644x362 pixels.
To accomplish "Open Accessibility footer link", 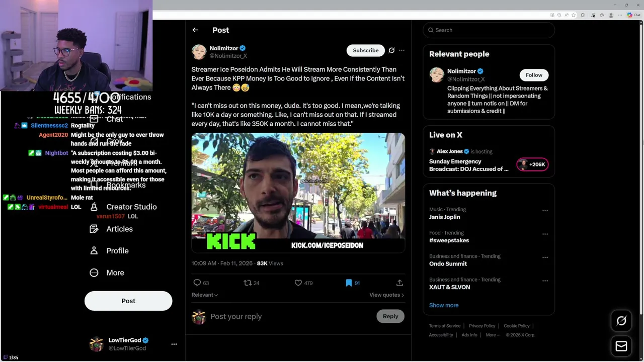I will [x=441, y=335].
